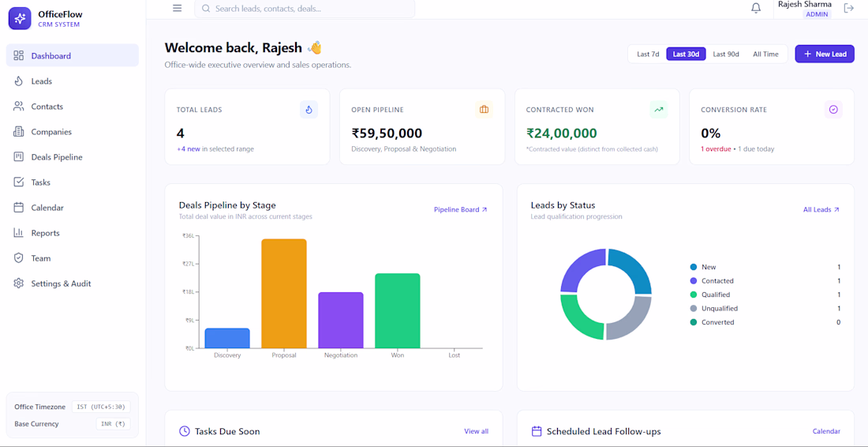Select the Last 90d range toggle
The height and width of the screenshot is (447, 868).
click(726, 54)
